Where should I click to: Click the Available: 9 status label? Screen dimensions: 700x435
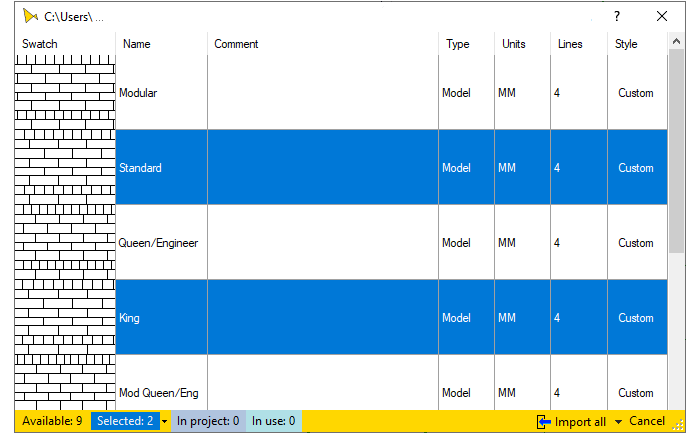click(52, 421)
